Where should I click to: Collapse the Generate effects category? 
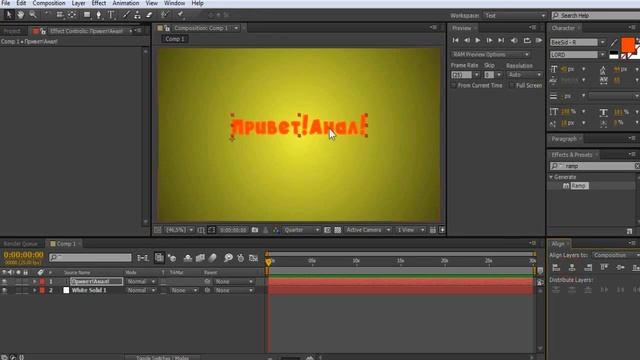[x=551, y=177]
